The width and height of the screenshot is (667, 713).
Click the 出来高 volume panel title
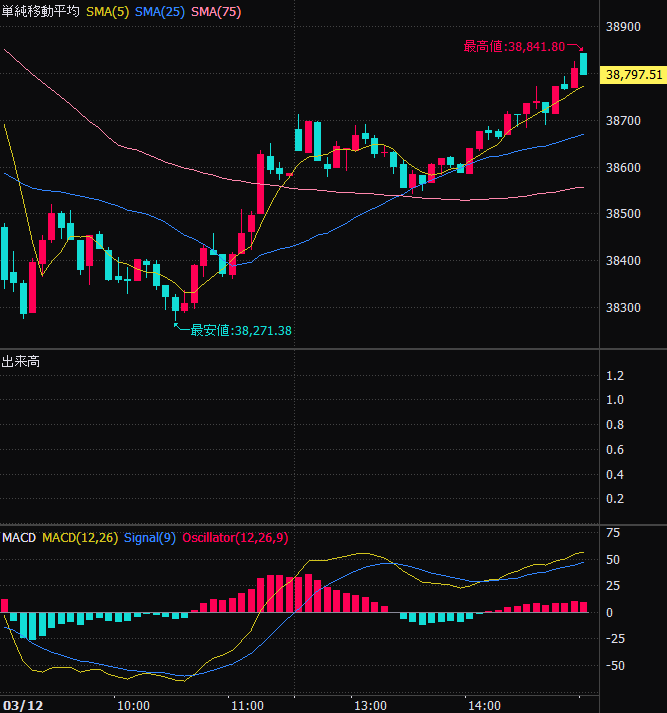pyautogui.click(x=20, y=362)
